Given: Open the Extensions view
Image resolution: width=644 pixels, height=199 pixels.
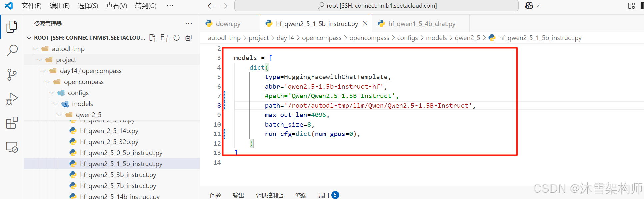Looking at the screenshot, I should [12, 123].
